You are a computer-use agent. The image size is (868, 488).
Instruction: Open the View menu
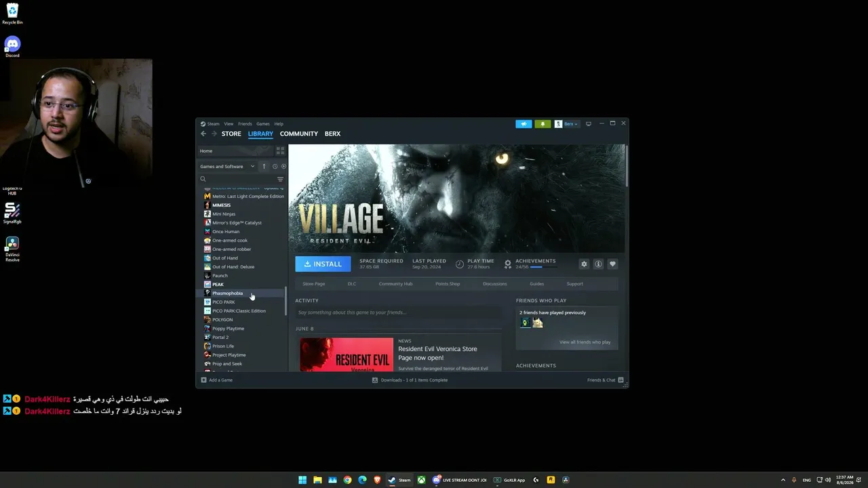pos(229,124)
